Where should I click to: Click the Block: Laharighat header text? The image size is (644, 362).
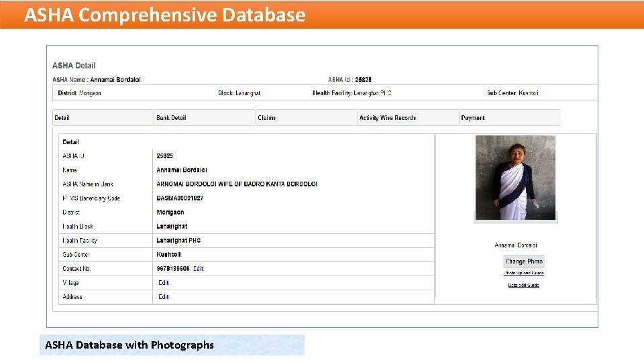tap(239, 93)
